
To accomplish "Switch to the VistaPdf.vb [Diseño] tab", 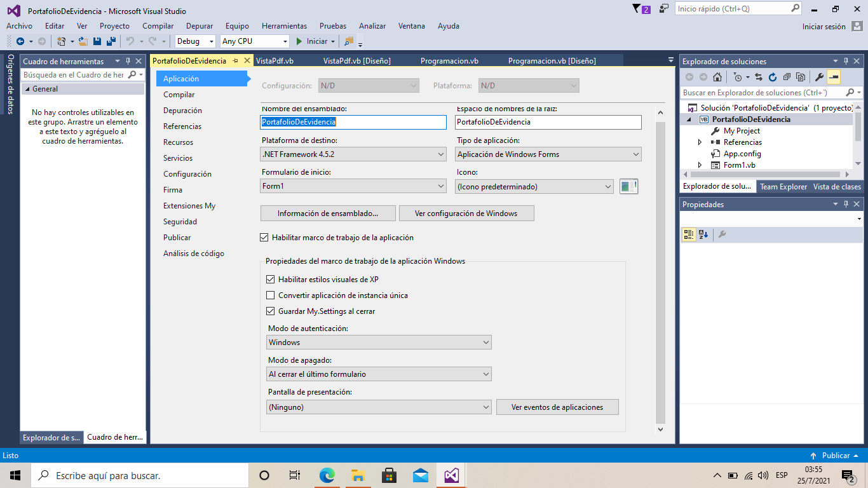I will 356,61.
